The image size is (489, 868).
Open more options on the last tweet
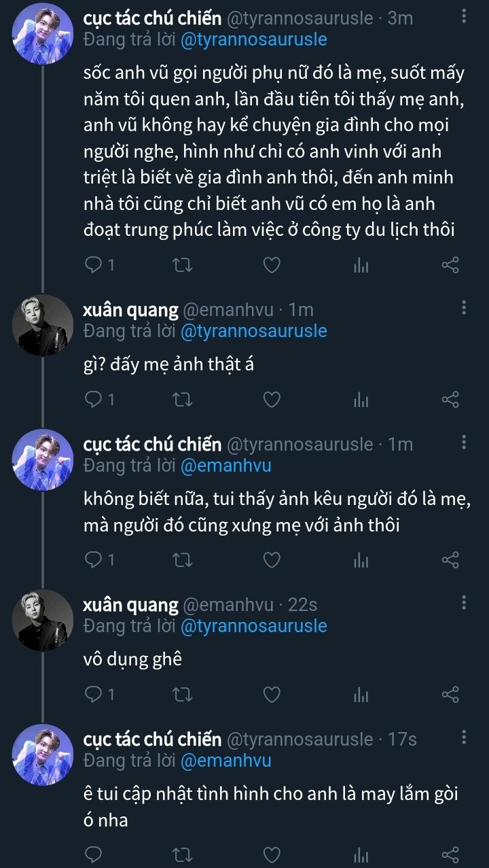point(464,737)
